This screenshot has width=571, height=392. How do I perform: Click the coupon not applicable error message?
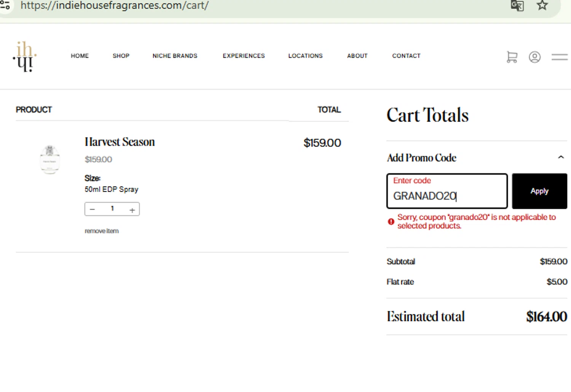click(x=477, y=221)
